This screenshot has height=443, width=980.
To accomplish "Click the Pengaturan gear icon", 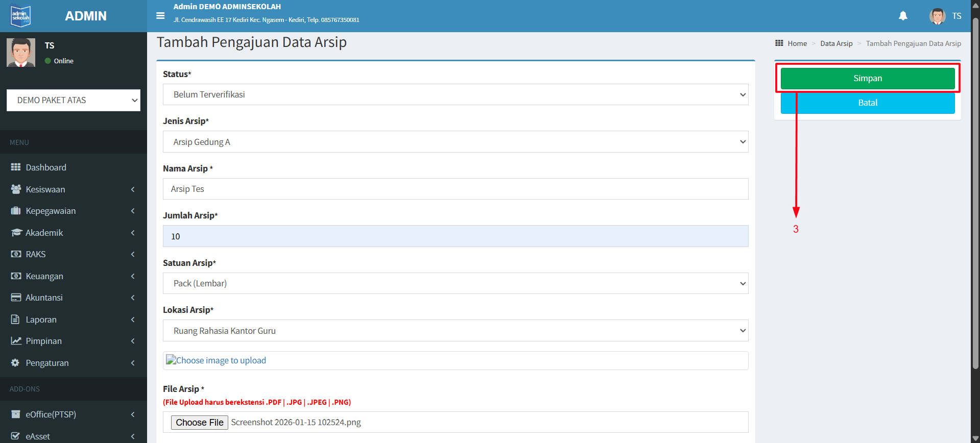I will (x=16, y=363).
